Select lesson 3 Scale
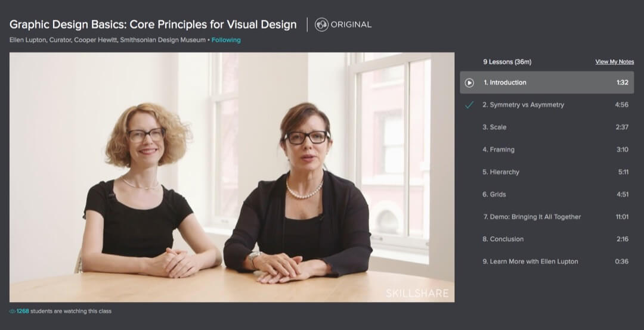 [494, 127]
